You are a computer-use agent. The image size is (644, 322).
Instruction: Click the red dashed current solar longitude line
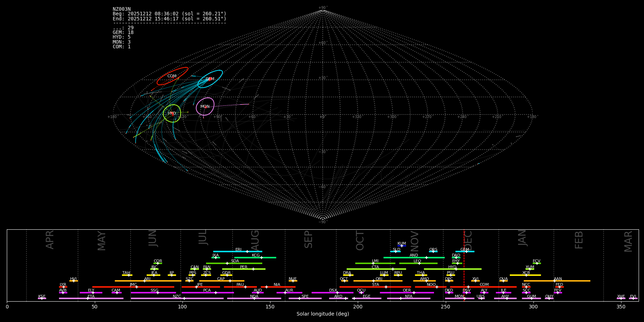464,265
